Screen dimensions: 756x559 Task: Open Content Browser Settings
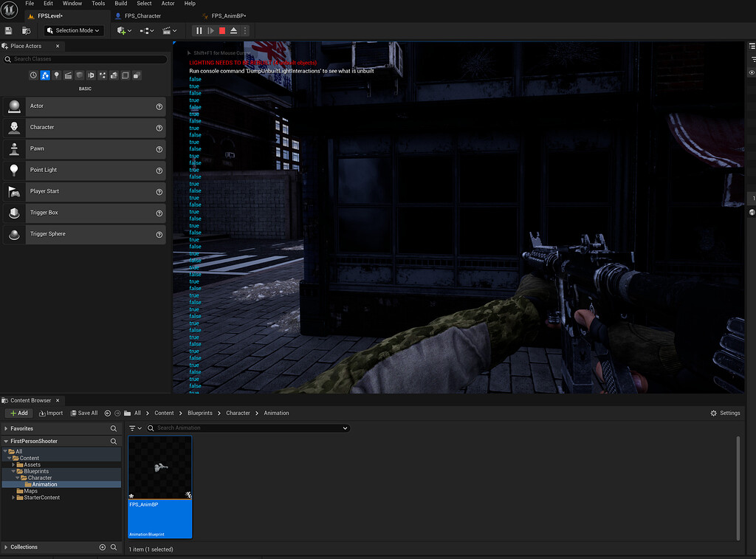click(724, 413)
